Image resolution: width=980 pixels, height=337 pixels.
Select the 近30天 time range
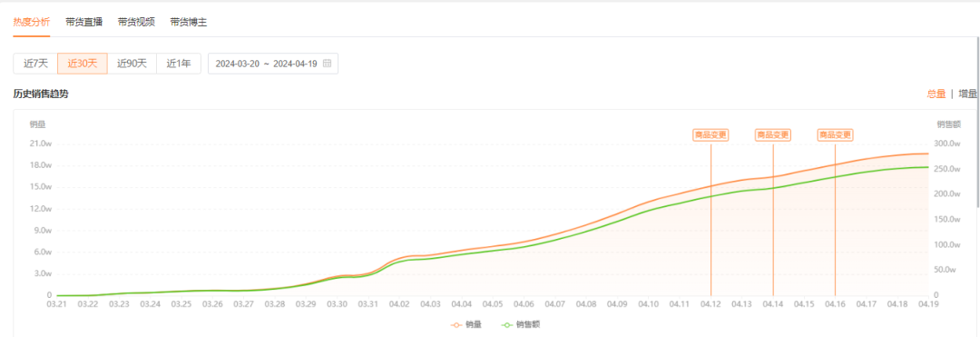pyautogui.click(x=83, y=64)
